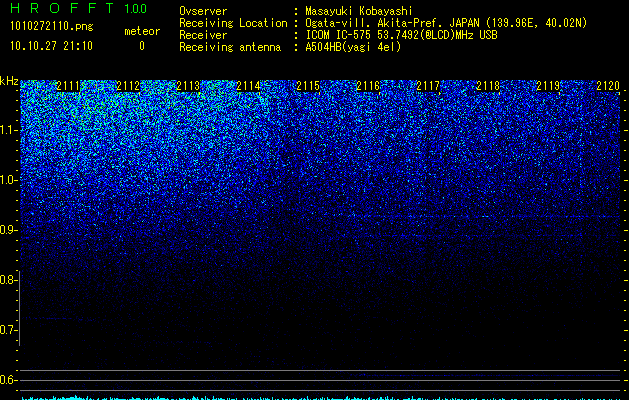Image resolution: width=629 pixels, height=400 pixels.
Task: Click the 0.9 frequency axis label
Action: [8, 230]
